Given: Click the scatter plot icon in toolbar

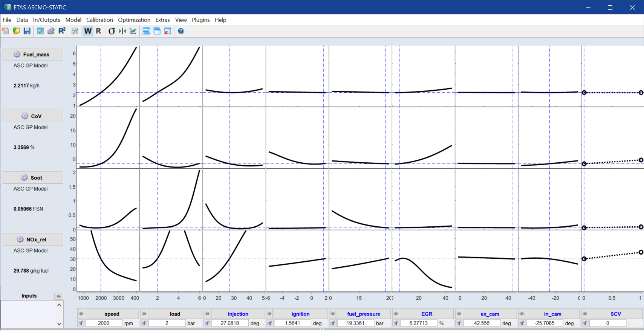Looking at the screenshot, I should click(75, 31).
